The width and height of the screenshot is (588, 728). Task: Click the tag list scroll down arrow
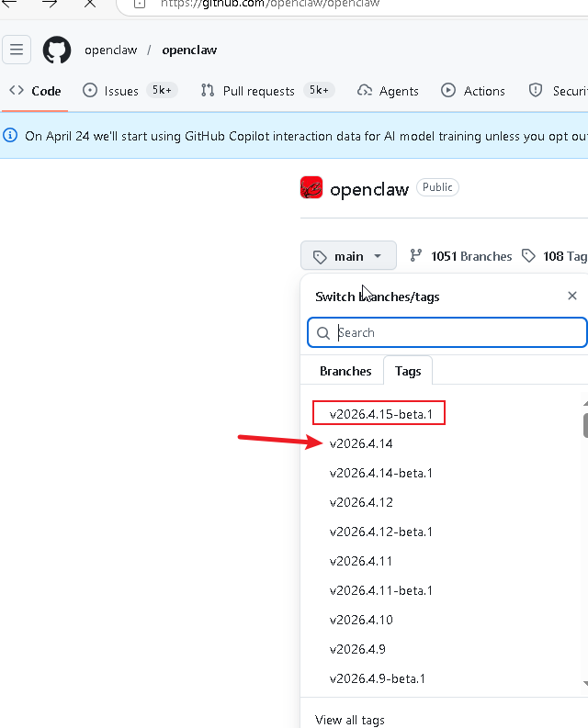point(585,683)
